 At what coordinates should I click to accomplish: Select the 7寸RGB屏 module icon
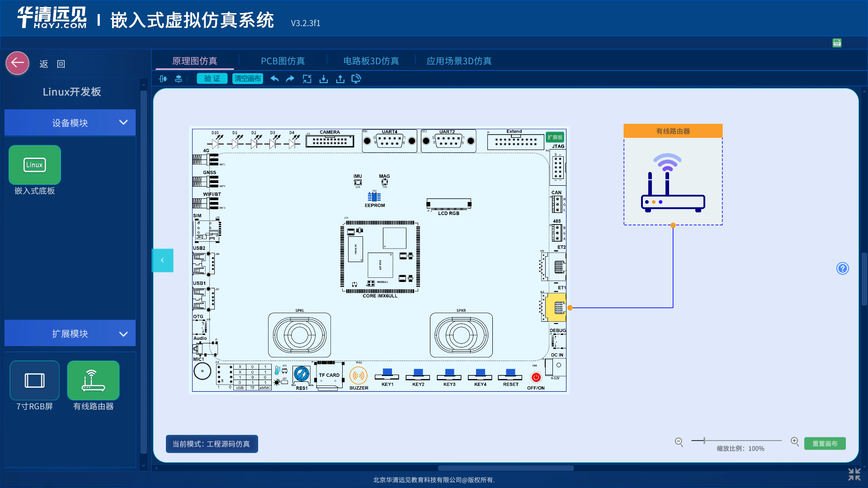tap(35, 380)
